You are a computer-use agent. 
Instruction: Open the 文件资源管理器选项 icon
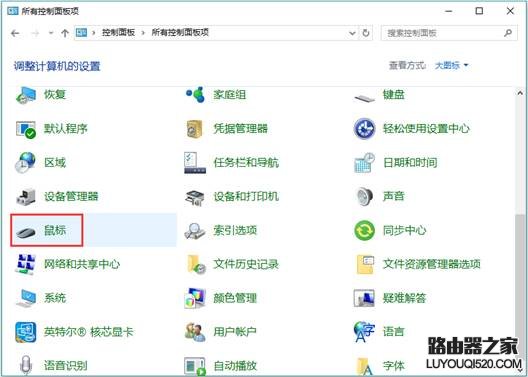(x=365, y=265)
